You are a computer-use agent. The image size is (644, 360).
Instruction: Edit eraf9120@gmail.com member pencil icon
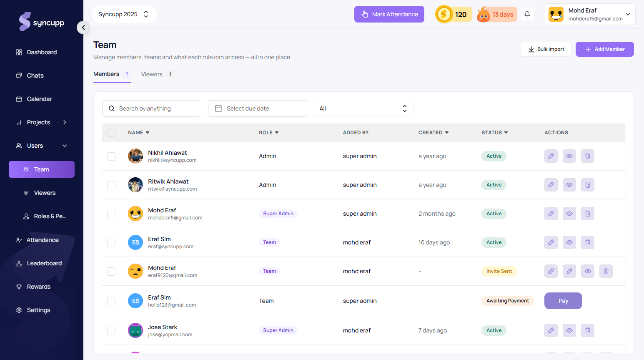coord(569,271)
